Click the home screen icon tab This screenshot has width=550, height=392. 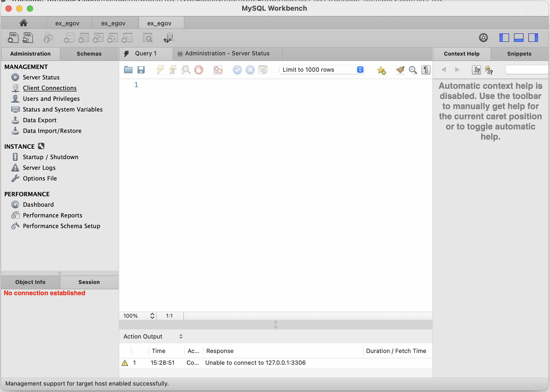pos(24,23)
